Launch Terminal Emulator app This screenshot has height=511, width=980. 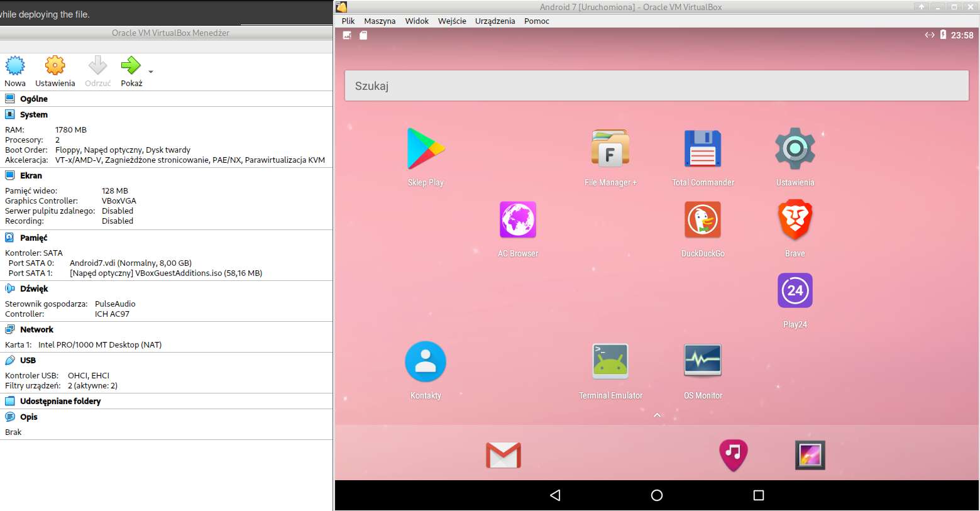point(610,361)
